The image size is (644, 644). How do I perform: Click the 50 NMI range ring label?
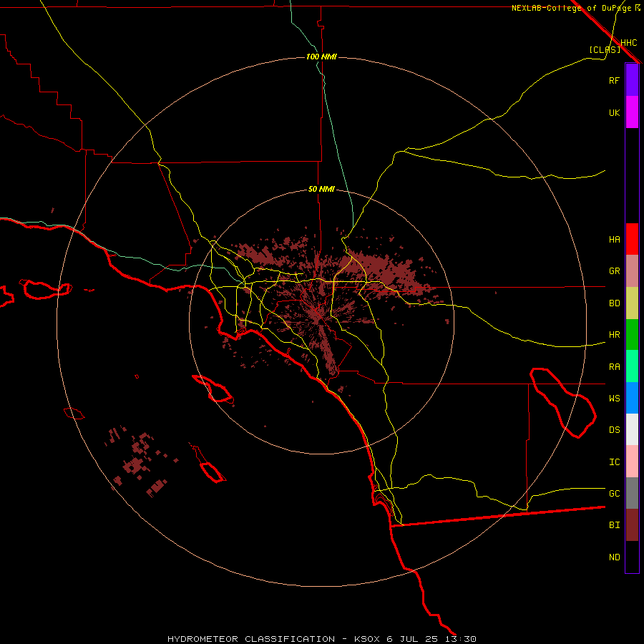pyautogui.click(x=321, y=190)
